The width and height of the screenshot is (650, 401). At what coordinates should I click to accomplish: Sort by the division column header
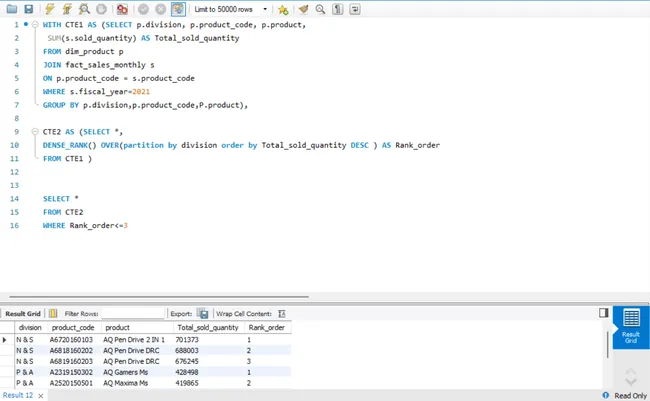click(x=30, y=327)
